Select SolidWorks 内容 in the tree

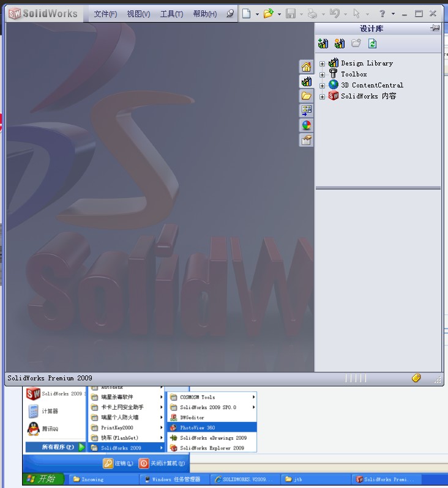(x=368, y=96)
